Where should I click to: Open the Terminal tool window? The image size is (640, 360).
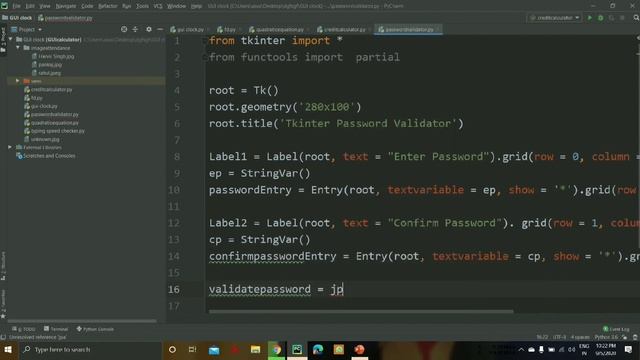point(56,329)
